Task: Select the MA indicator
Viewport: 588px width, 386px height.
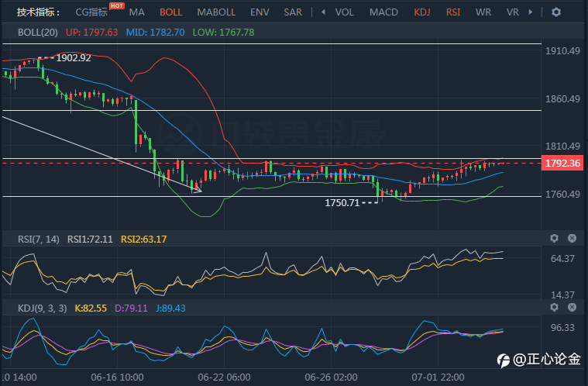Action: click(x=137, y=12)
